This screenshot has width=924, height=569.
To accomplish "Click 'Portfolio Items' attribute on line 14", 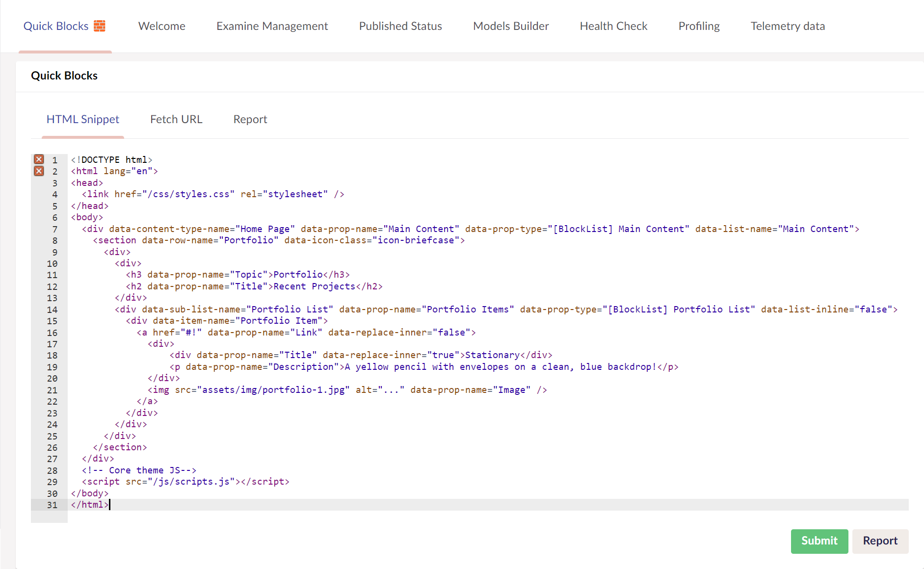I will pos(468,310).
